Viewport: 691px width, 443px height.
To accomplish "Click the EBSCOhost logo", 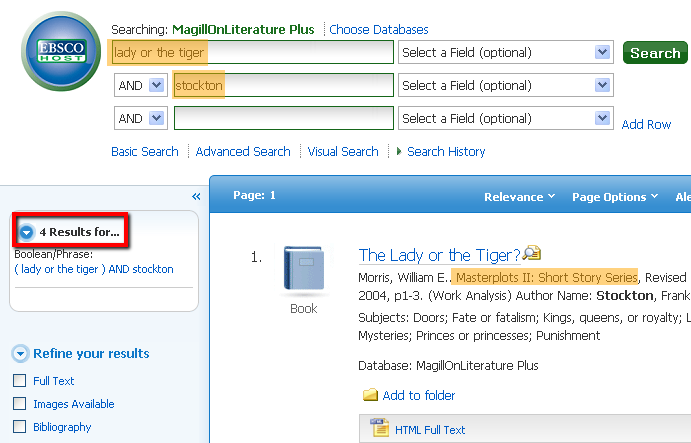I will click(61, 51).
